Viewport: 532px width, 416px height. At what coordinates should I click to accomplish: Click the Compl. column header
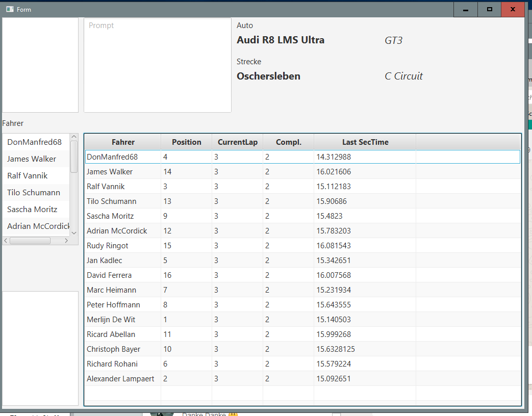(x=288, y=142)
